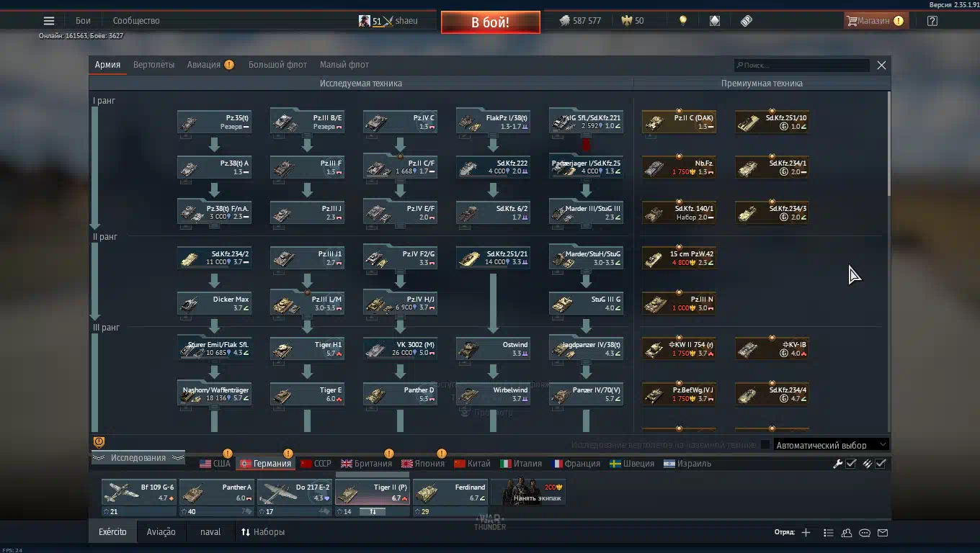This screenshot has width=980, height=553.
Task: Click the research tree vertical scrollbar
Action: (x=888, y=144)
